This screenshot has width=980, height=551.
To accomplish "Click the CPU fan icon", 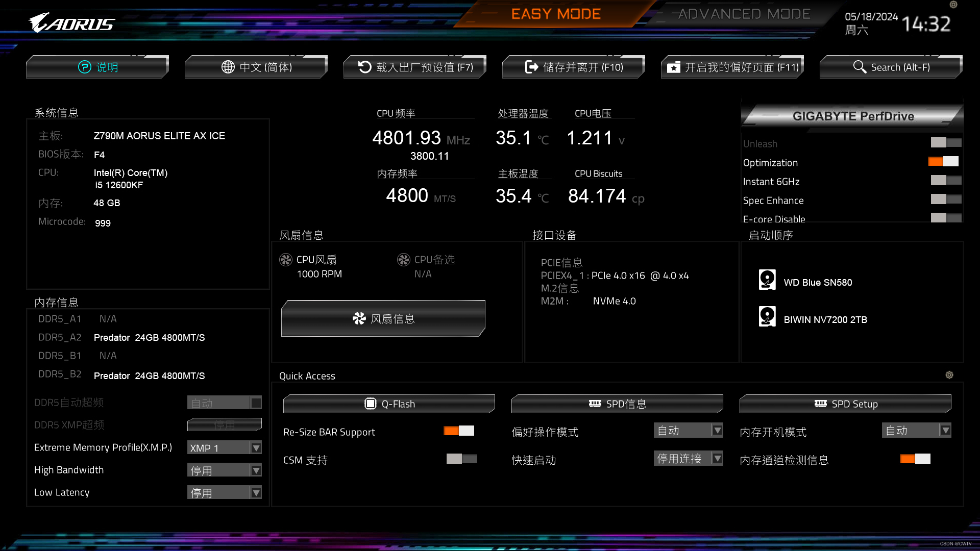I will click(286, 260).
